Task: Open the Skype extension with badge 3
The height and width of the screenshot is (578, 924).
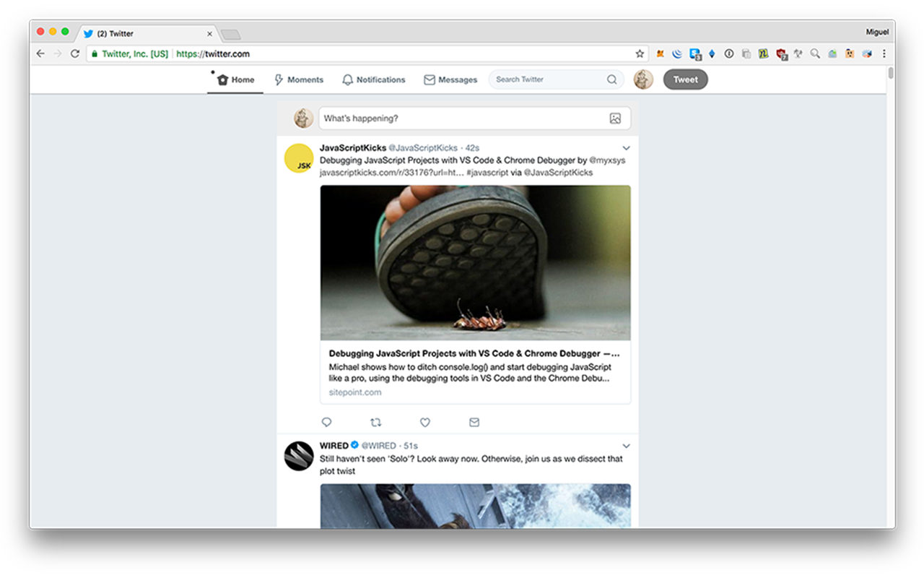Action: click(695, 53)
